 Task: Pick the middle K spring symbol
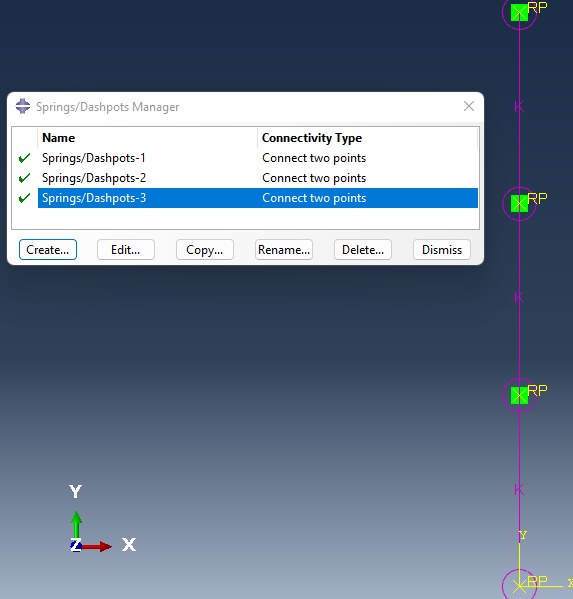pyautogui.click(x=519, y=297)
